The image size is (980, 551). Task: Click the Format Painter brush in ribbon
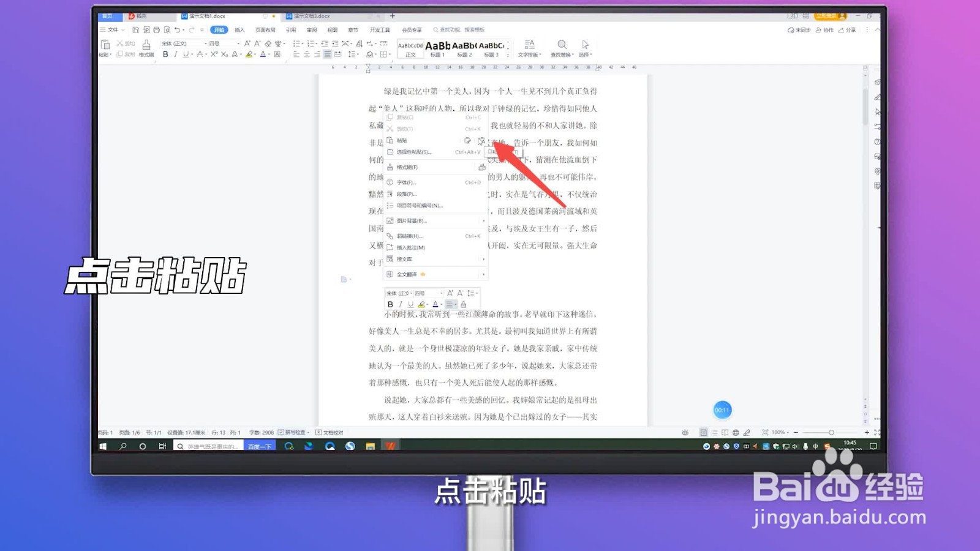tap(146, 45)
